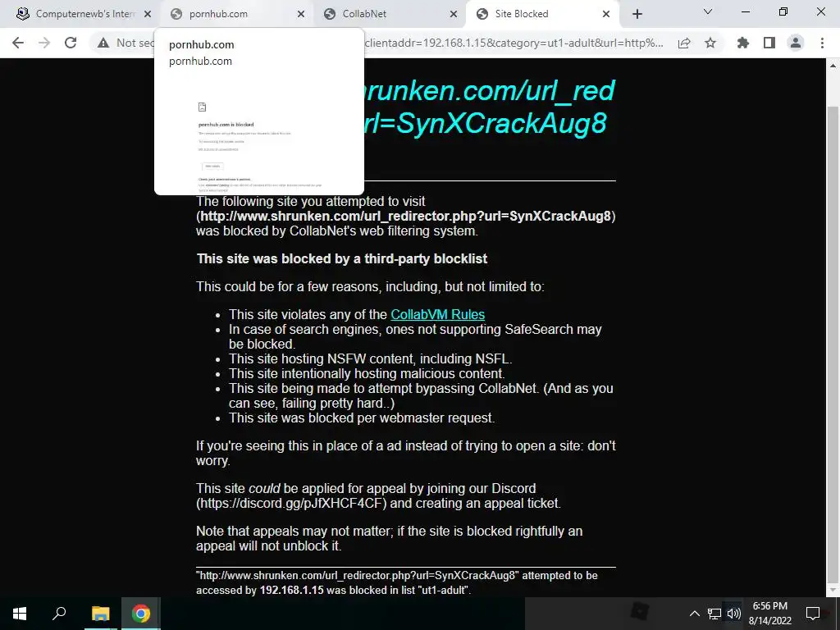Open Chrome three-dot menu
840x630 pixels.
[822, 43]
